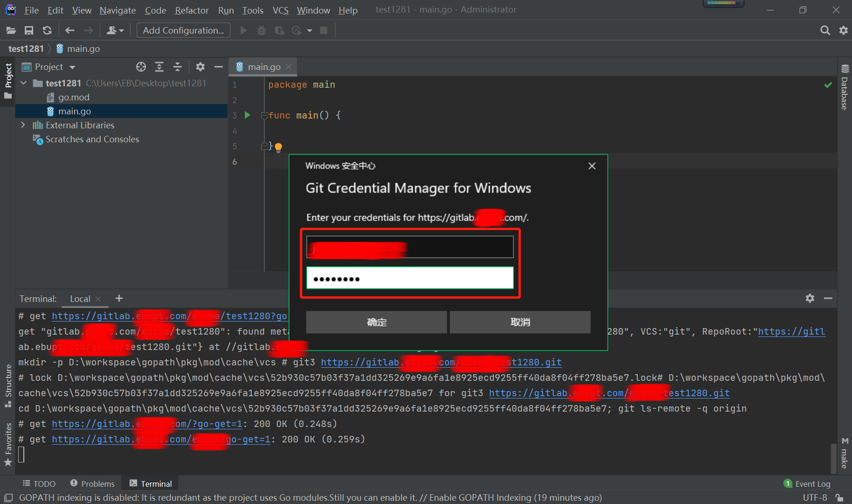This screenshot has width=852, height=504.
Task: Toggle tool window bars icon in status bar
Action: click(x=8, y=497)
